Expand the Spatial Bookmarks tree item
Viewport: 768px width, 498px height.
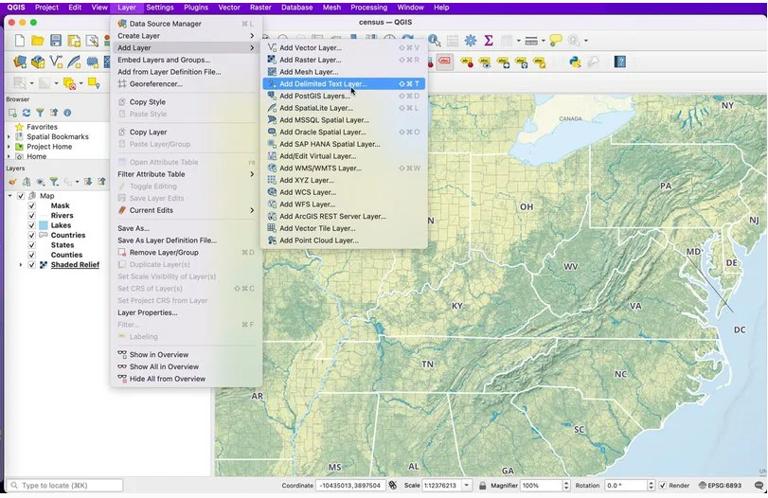(x=9, y=137)
